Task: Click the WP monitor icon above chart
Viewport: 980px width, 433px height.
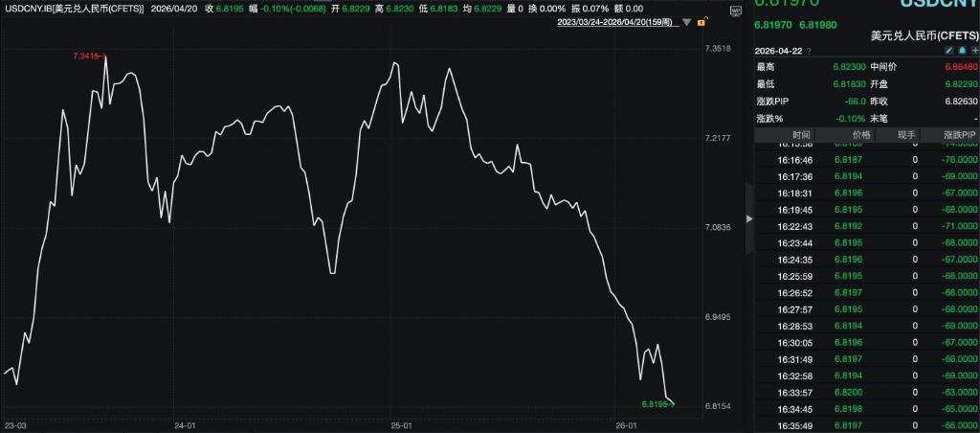Action: [735, 11]
